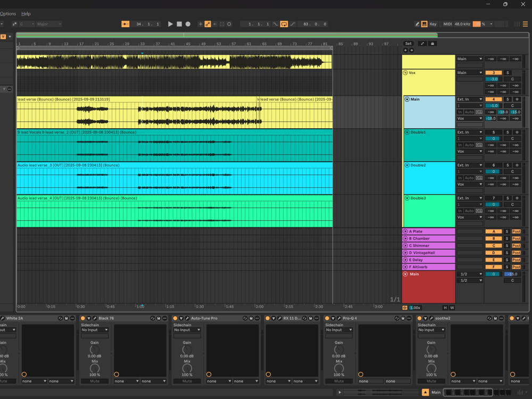Open the Major scale name dropdown
Image resolution: width=532 pixels, height=399 pixels.
point(49,24)
